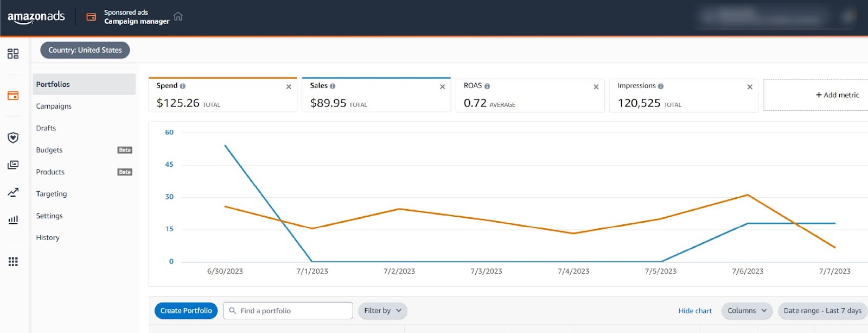Click Add metric card
This screenshot has width=868, height=333.
pyautogui.click(x=815, y=95)
